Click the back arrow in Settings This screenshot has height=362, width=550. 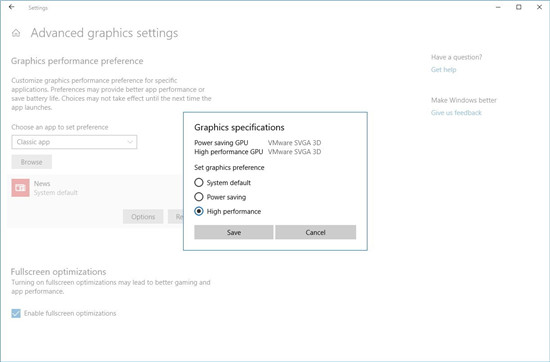12,7
